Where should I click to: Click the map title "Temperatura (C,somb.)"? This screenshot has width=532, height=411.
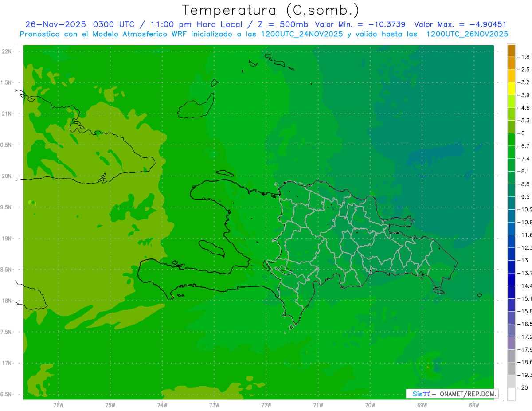click(270, 10)
